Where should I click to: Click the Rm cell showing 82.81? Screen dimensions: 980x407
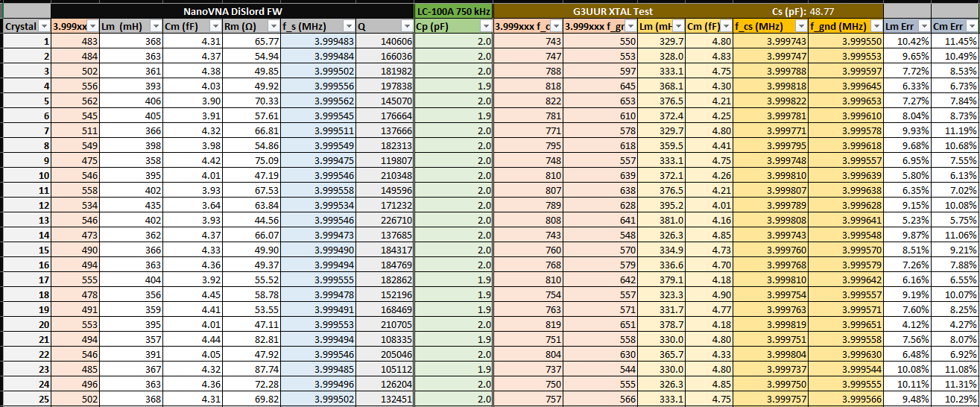[x=252, y=340]
